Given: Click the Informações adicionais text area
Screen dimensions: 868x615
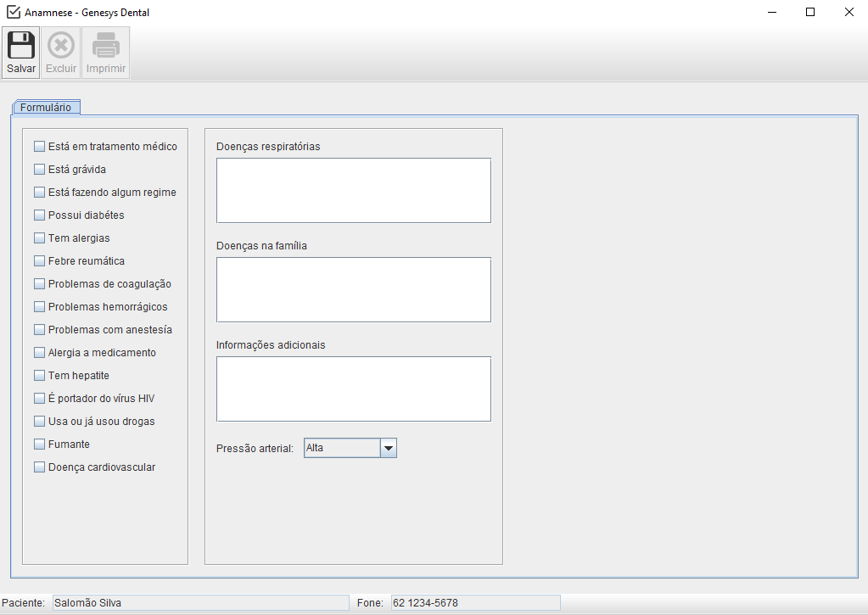Looking at the screenshot, I should (x=353, y=389).
